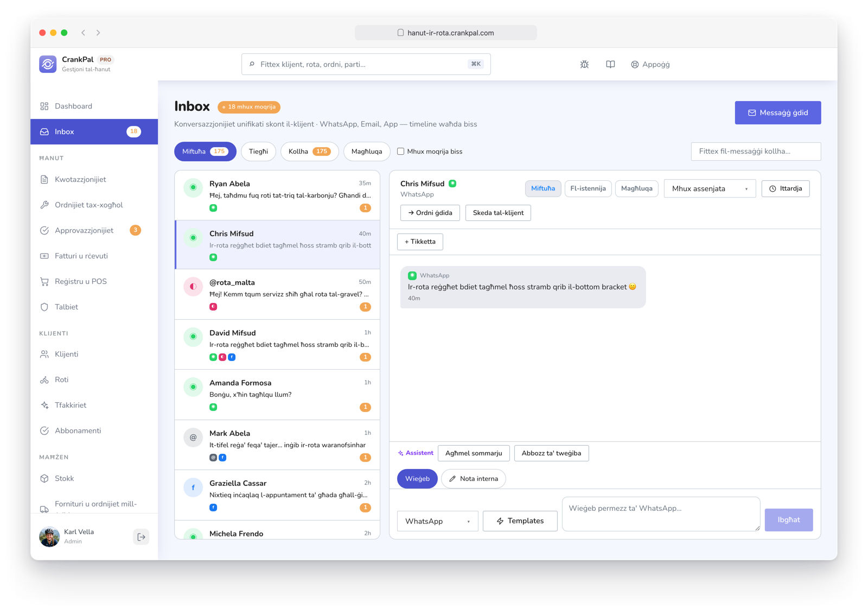Click Ordni ġdida button

point(430,213)
